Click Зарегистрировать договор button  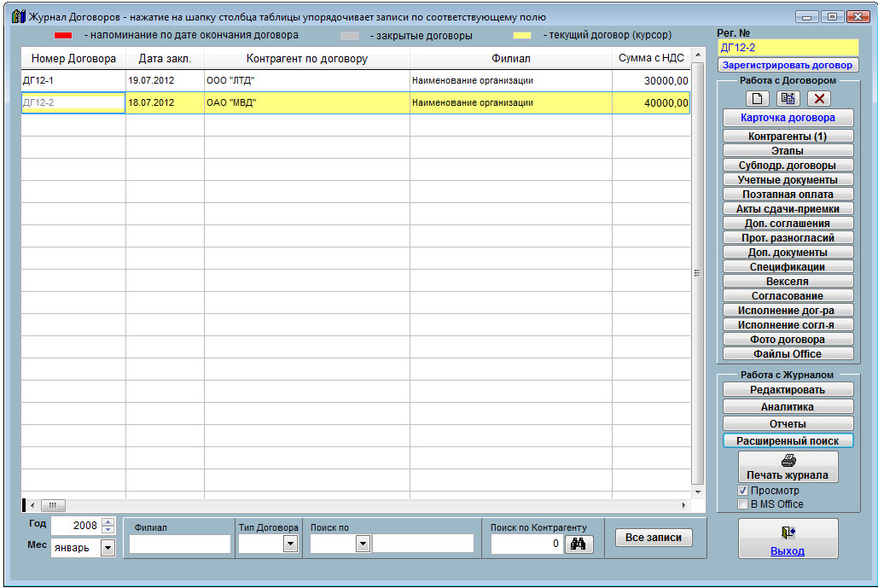(788, 65)
